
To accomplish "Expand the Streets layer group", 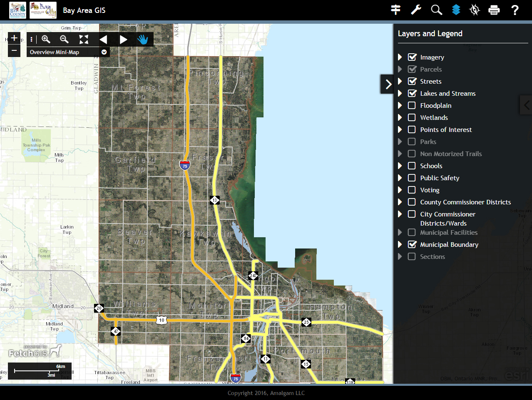I will (x=400, y=81).
